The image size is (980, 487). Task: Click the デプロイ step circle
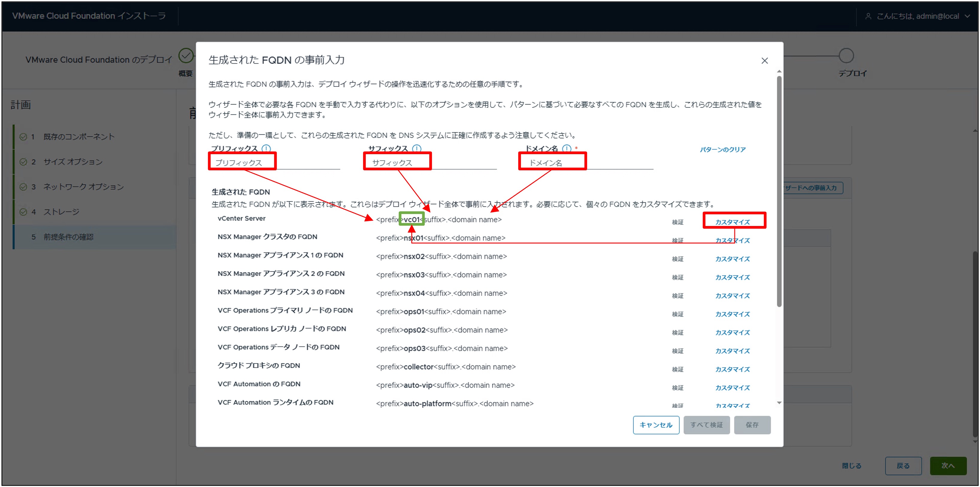846,55
